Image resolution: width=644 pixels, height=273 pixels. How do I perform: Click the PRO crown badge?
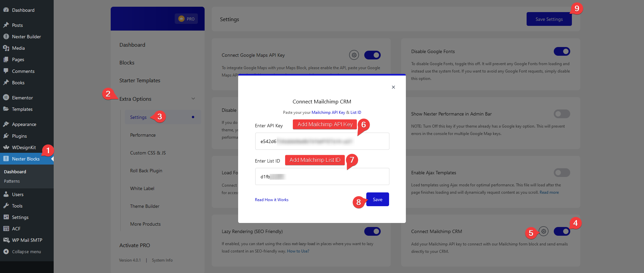(x=186, y=19)
